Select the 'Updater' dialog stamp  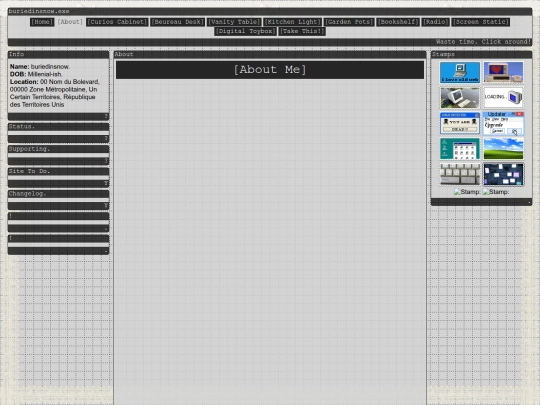pyautogui.click(x=503, y=123)
